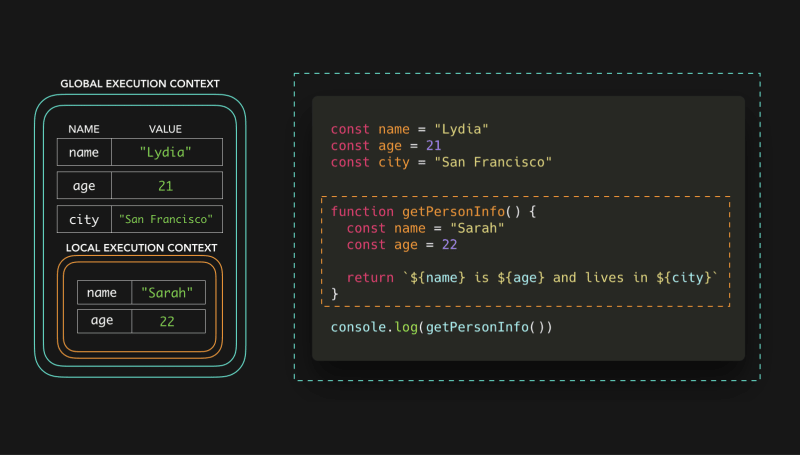Select the global age value 21 cell
Screen dimensions: 800x455
[166, 186]
